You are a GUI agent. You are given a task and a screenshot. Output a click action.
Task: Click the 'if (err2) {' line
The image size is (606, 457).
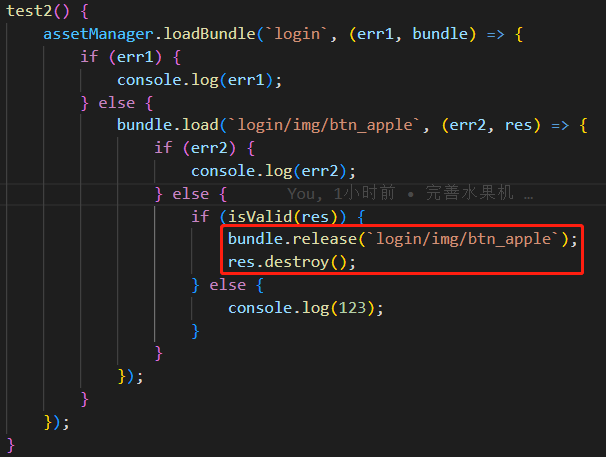204,148
